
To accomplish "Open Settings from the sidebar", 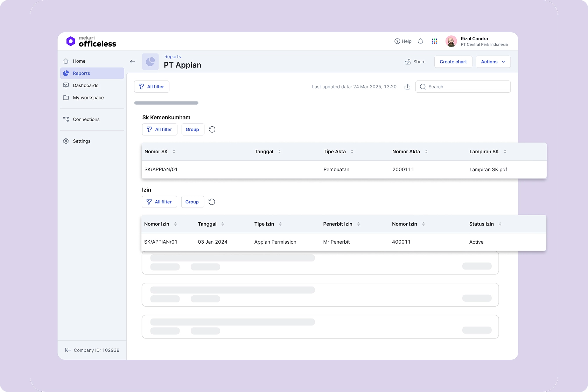I will 82,141.
